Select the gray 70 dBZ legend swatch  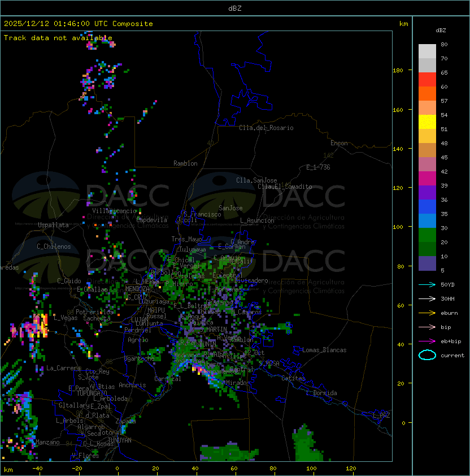point(427,65)
